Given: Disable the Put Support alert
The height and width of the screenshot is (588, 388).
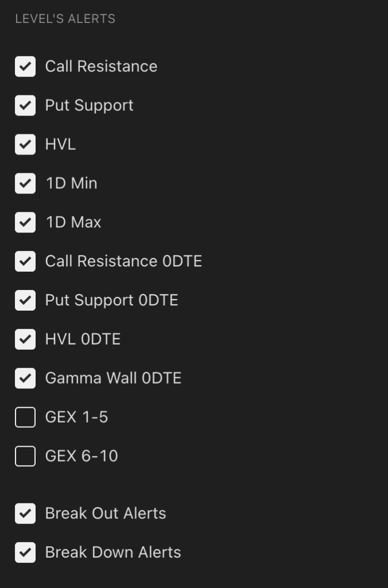Looking at the screenshot, I should [x=24, y=106].
